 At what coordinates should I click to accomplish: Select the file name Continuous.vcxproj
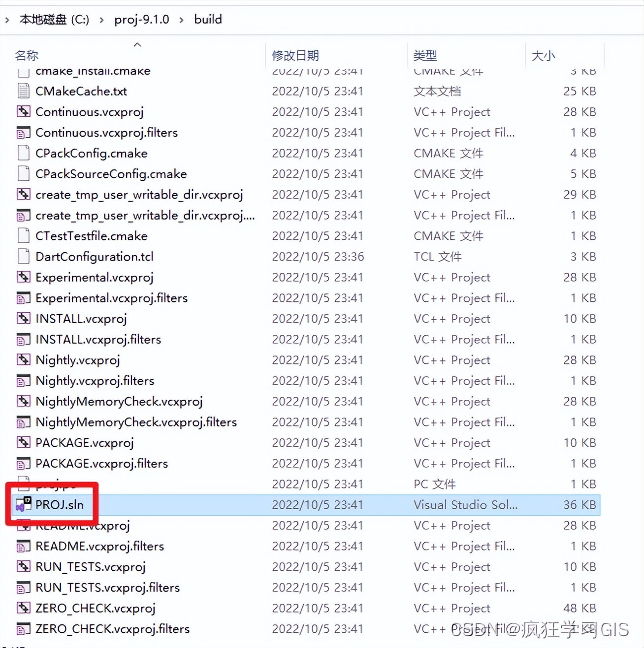(x=90, y=112)
